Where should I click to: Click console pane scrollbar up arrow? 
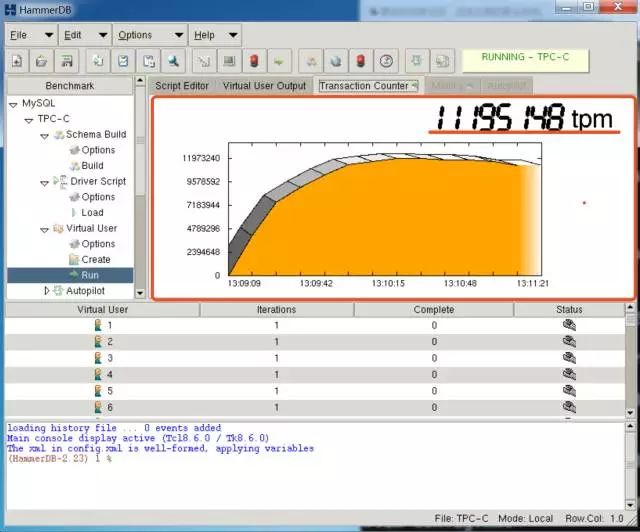coord(630,426)
